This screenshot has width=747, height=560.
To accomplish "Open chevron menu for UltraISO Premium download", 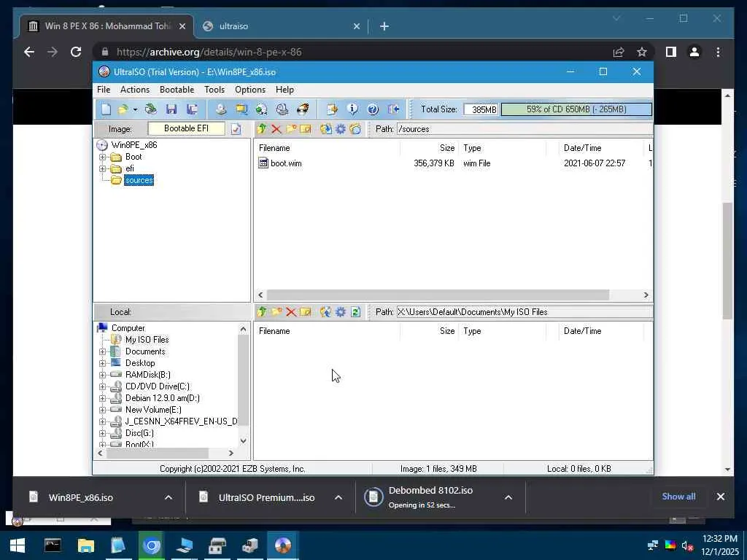I will [338, 497].
